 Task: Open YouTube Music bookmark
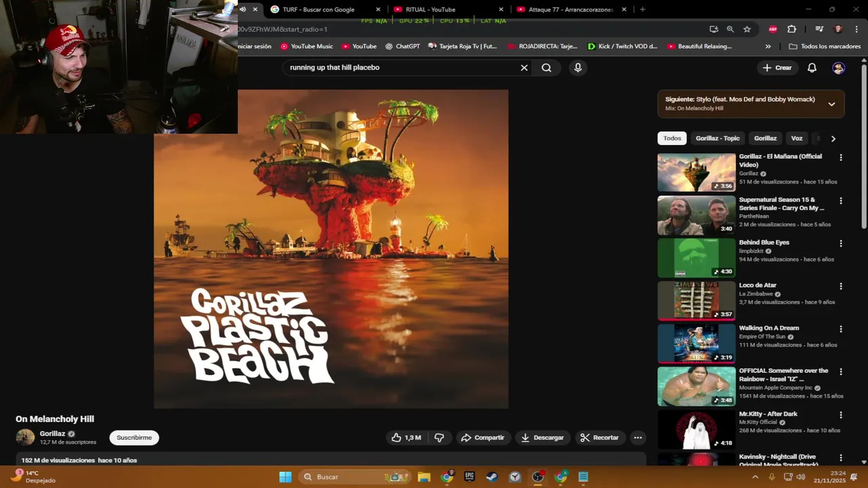point(307,47)
